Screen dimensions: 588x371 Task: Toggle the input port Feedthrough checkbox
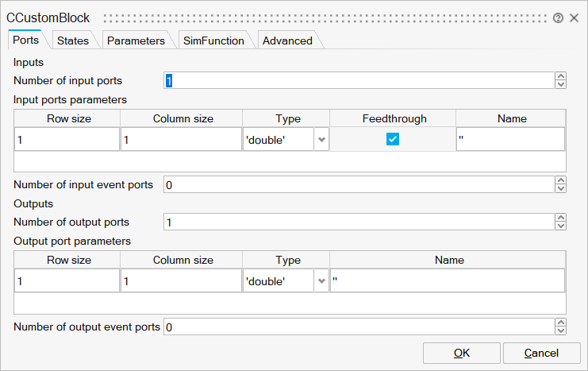pos(392,139)
